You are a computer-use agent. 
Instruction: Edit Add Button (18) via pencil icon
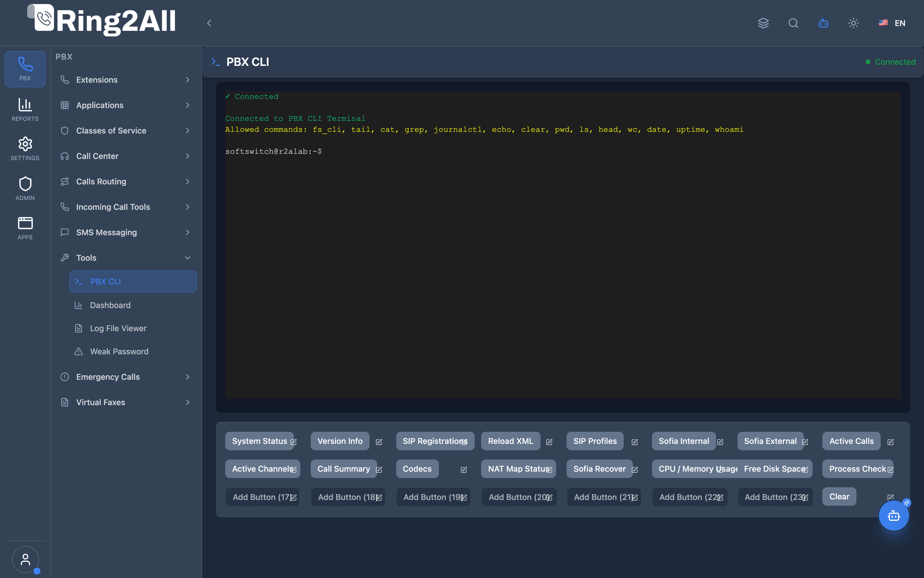click(379, 498)
